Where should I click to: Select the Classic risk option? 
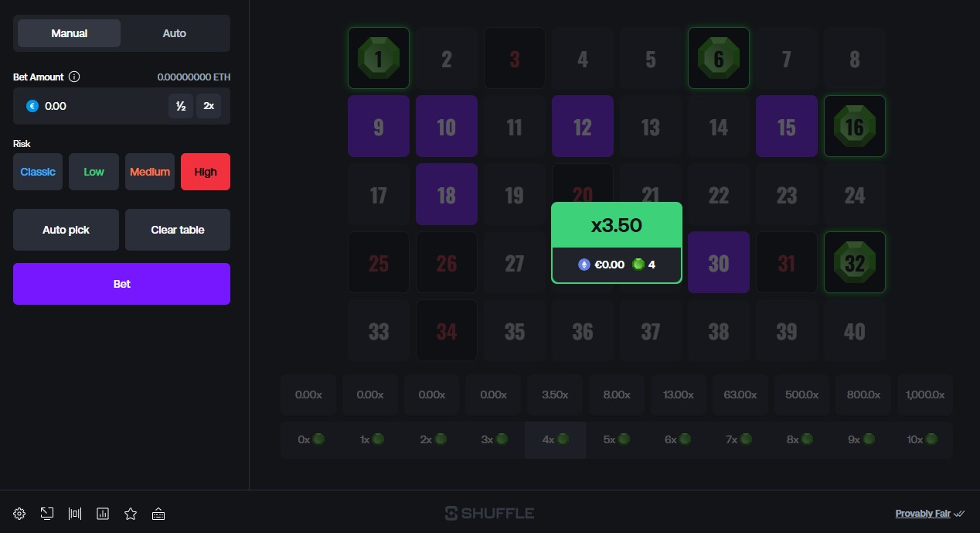[x=38, y=172]
